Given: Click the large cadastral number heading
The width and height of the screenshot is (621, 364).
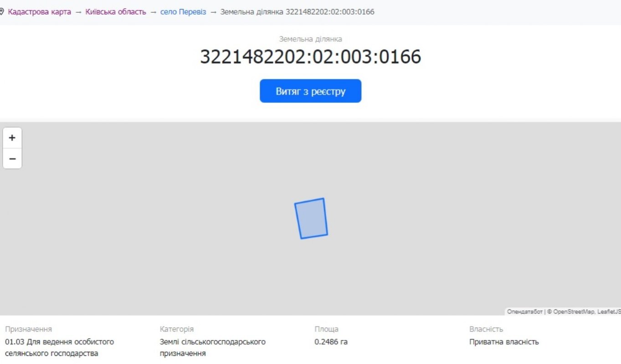Looking at the screenshot, I should click(x=310, y=57).
